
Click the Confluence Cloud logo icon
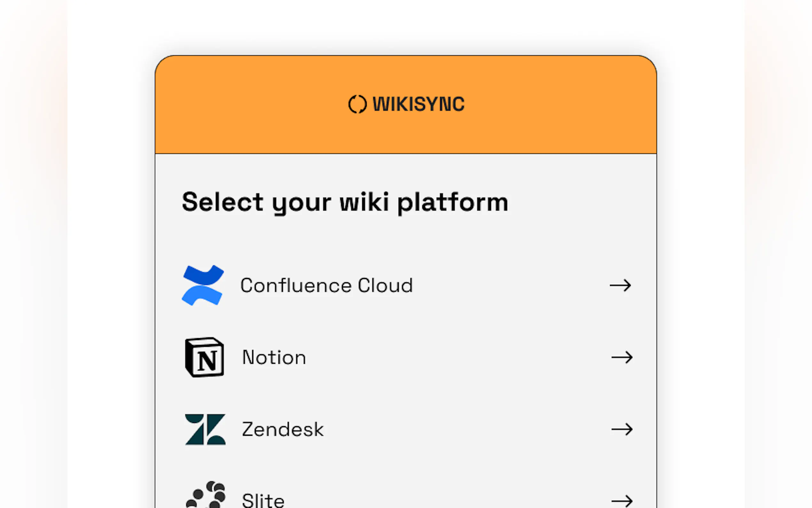coord(203,285)
